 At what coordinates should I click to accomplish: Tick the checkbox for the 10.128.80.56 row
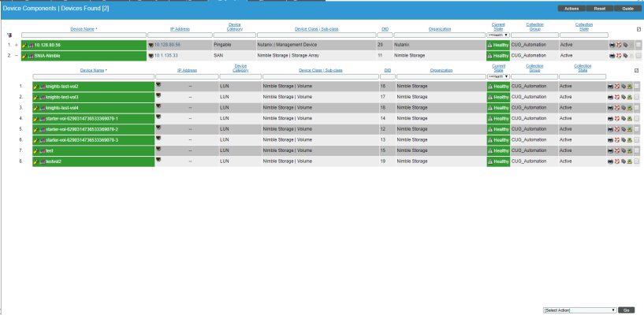tap(638, 45)
